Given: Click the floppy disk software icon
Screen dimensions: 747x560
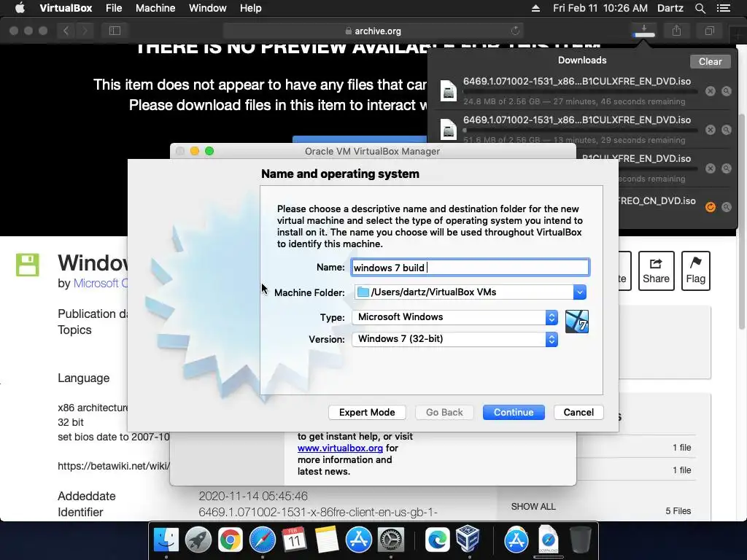Looking at the screenshot, I should point(27,265).
